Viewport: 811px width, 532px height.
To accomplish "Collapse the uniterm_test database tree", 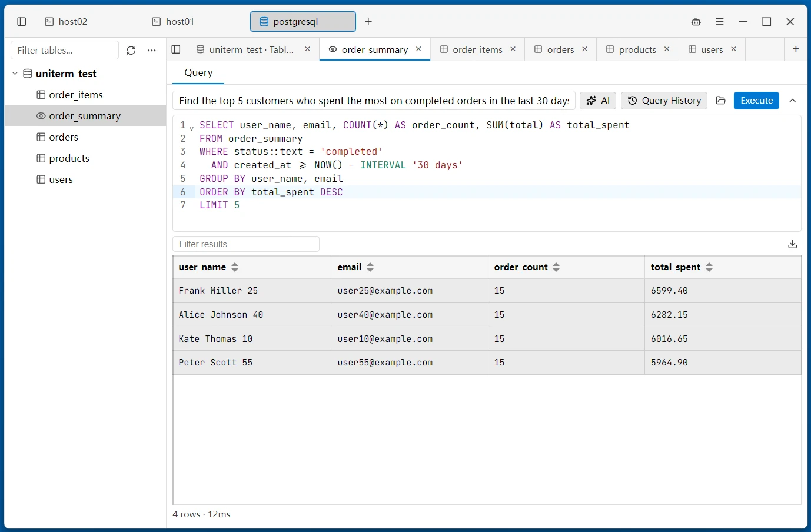I will 15,74.
